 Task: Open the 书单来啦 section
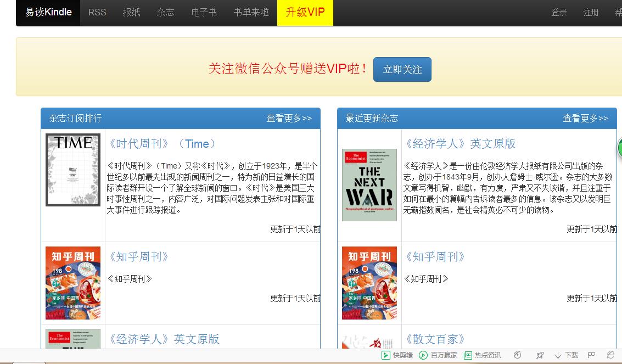click(x=250, y=12)
